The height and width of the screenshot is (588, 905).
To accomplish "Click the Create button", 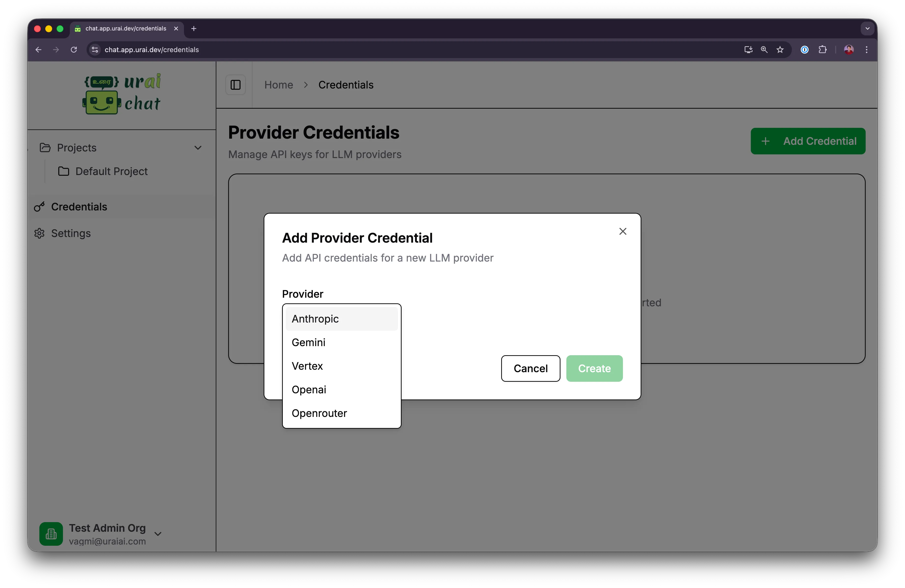I will pyautogui.click(x=594, y=368).
